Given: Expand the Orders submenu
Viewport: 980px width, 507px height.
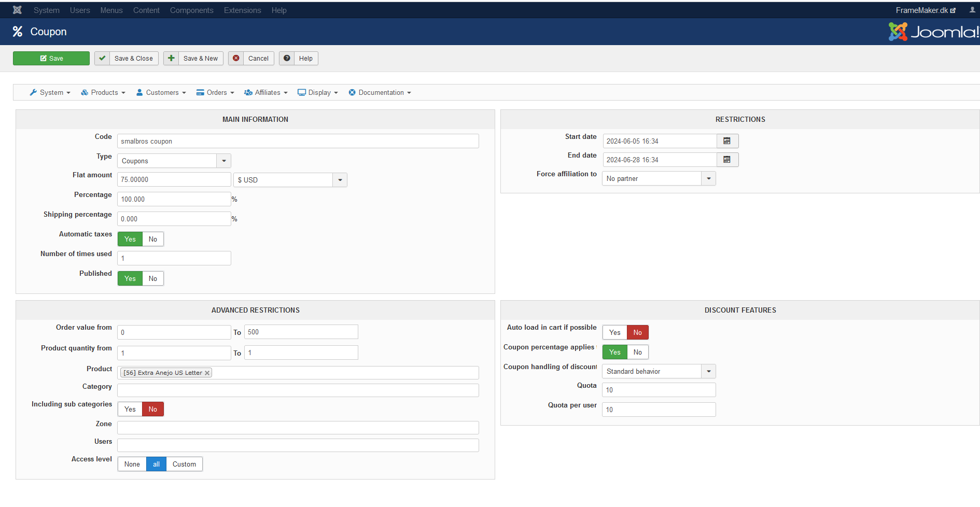Looking at the screenshot, I should (x=215, y=92).
